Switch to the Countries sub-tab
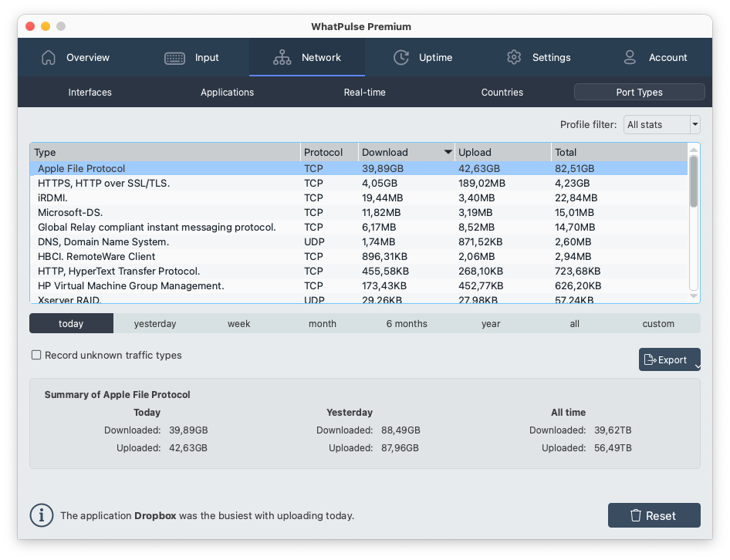This screenshot has width=730, height=560. [x=502, y=93]
